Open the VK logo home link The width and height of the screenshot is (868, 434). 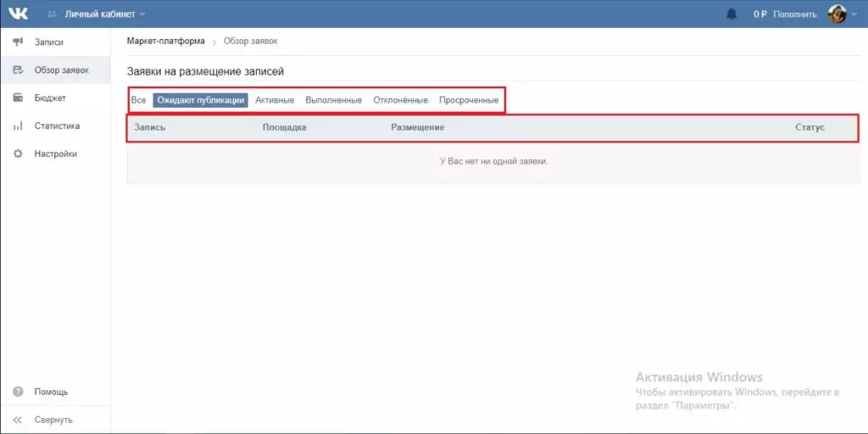pyautogui.click(x=19, y=14)
